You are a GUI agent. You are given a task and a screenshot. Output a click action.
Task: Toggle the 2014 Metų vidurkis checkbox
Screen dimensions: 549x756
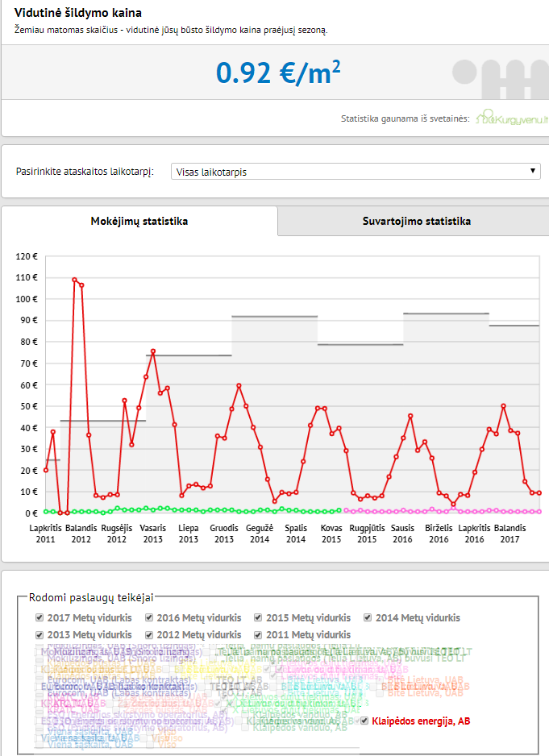[x=368, y=617]
